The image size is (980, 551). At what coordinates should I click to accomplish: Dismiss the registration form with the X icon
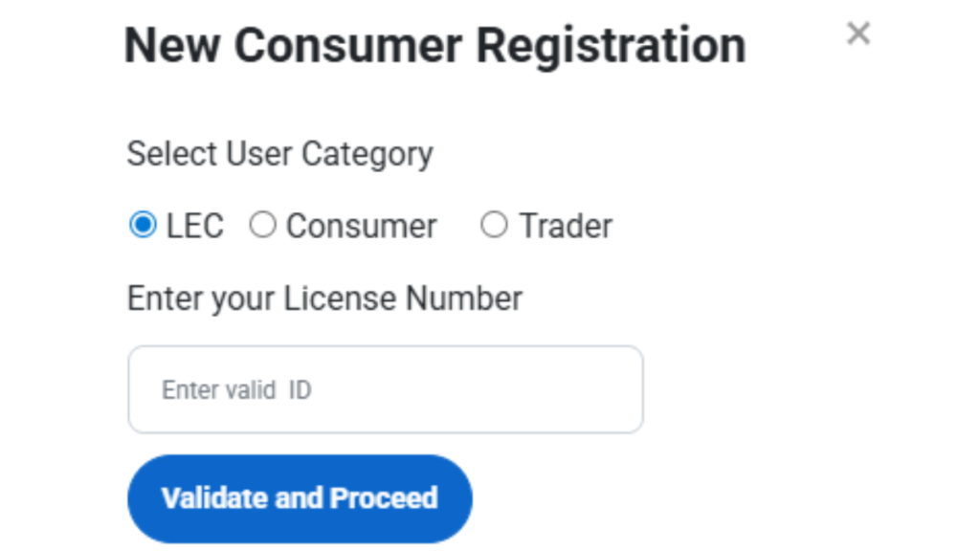coord(858,34)
